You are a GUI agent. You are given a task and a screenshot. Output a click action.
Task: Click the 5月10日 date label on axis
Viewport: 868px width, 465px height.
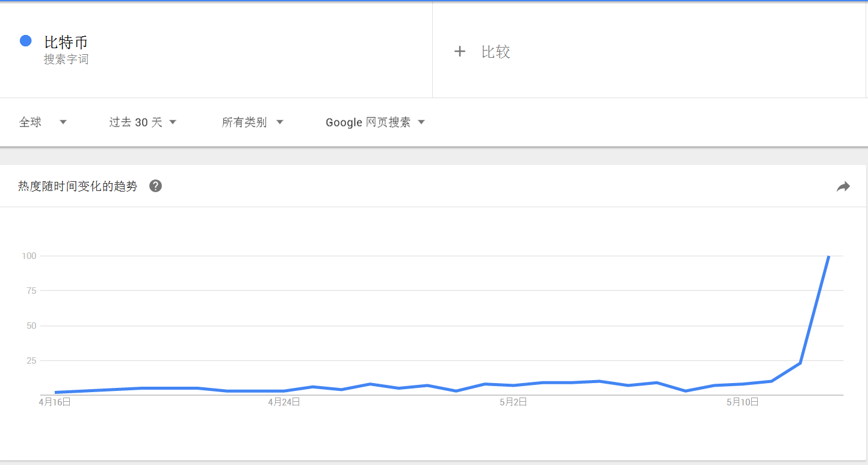pyautogui.click(x=743, y=402)
